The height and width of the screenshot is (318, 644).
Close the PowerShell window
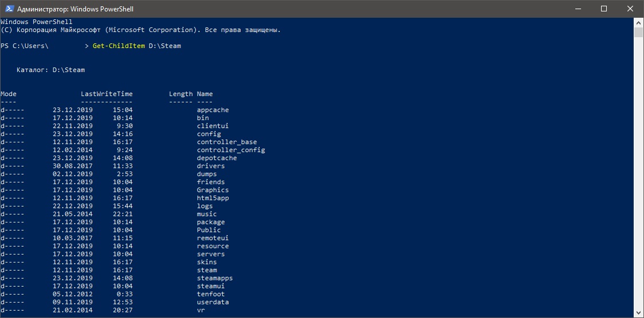coord(630,9)
